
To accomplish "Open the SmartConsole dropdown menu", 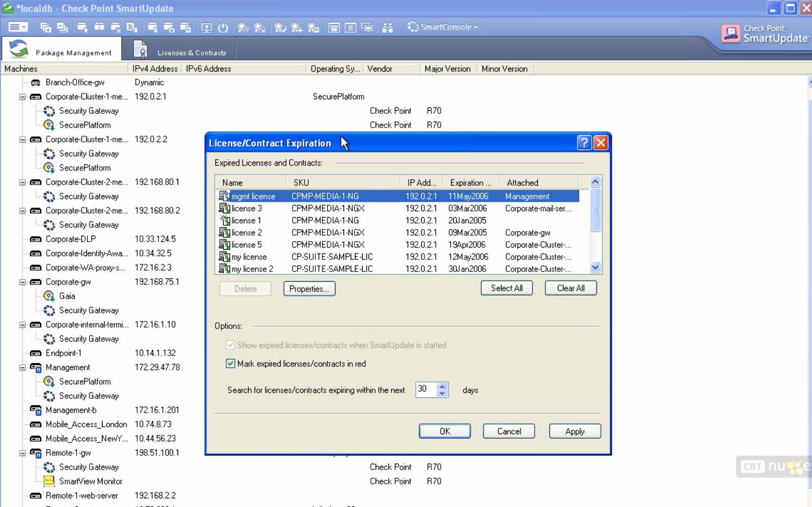I will point(443,27).
